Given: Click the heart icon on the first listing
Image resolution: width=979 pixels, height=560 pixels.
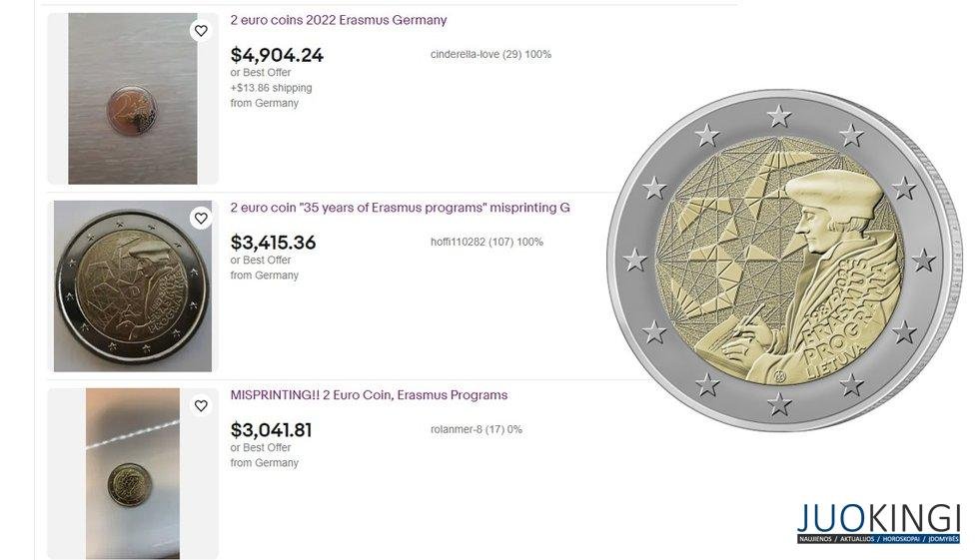Looking at the screenshot, I should coord(201,31).
